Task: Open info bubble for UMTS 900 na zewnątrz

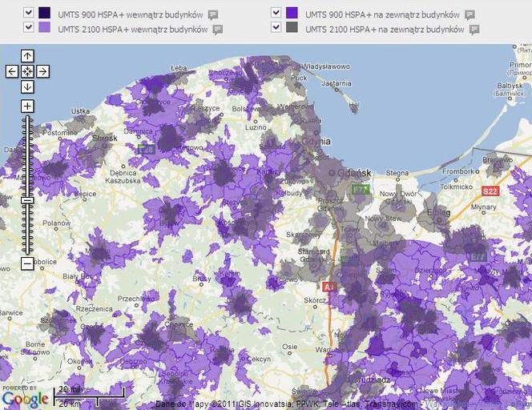Action: coord(470,15)
